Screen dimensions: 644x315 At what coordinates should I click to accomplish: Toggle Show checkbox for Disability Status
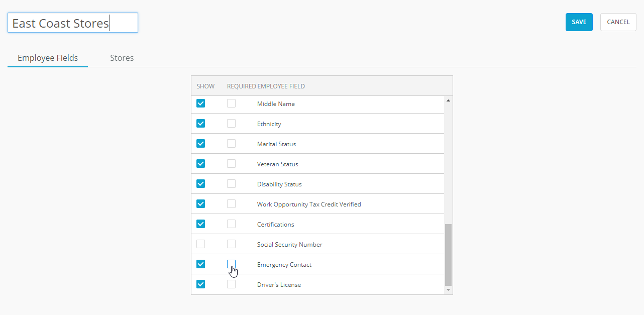[200, 183]
